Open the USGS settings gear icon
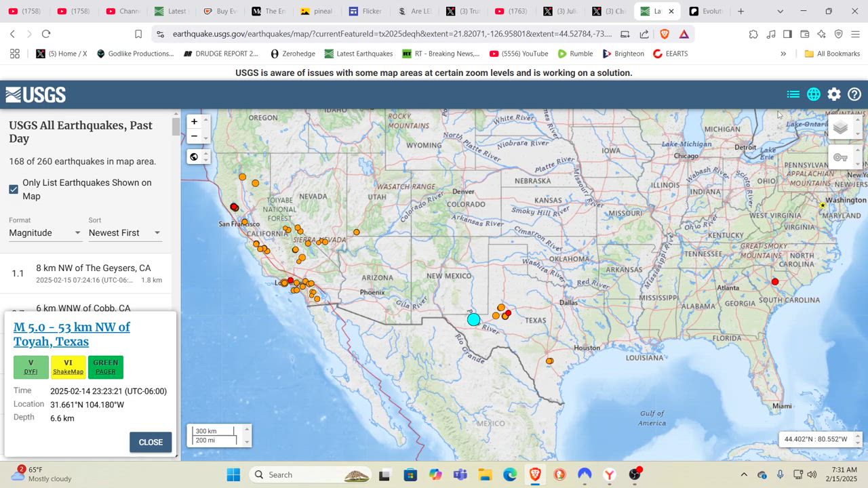868x488 pixels. pyautogui.click(x=834, y=95)
